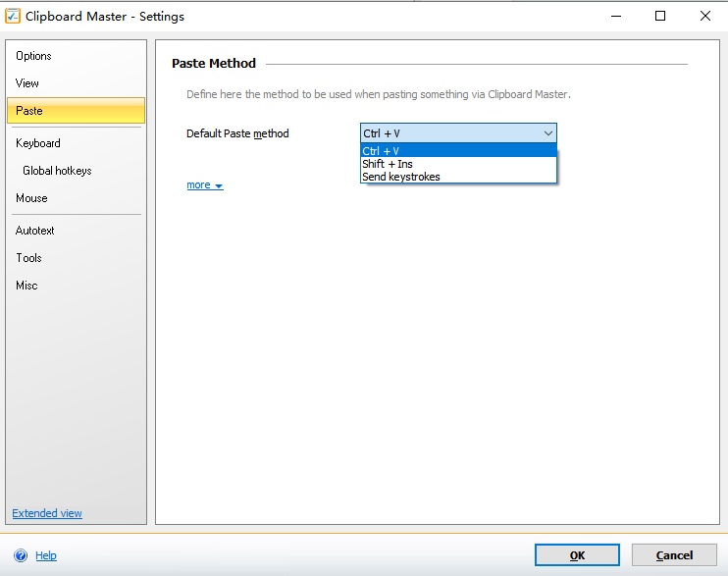Open the Mouse settings category
The image size is (728, 576).
(31, 198)
